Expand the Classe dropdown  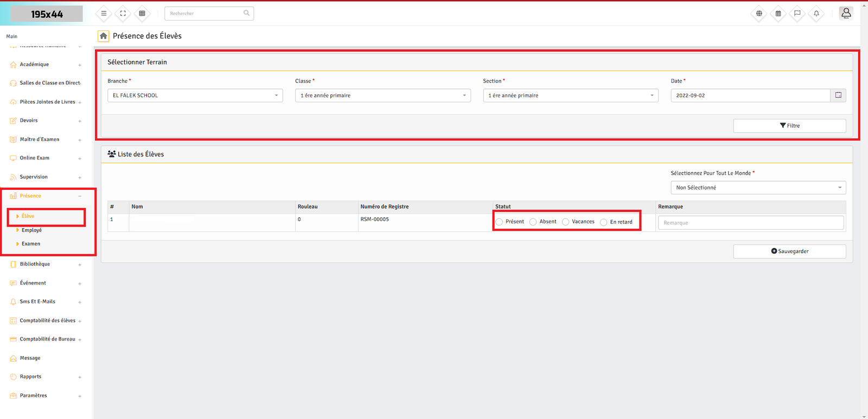382,95
